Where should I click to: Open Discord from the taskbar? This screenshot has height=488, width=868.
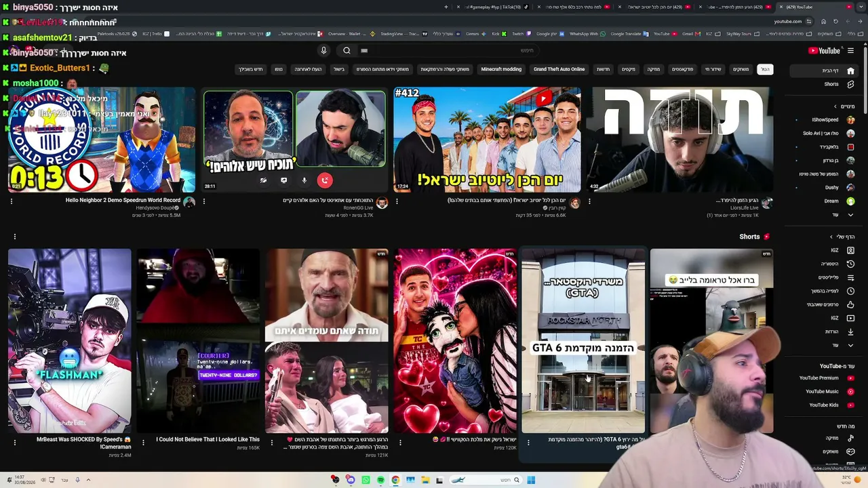coord(351,480)
